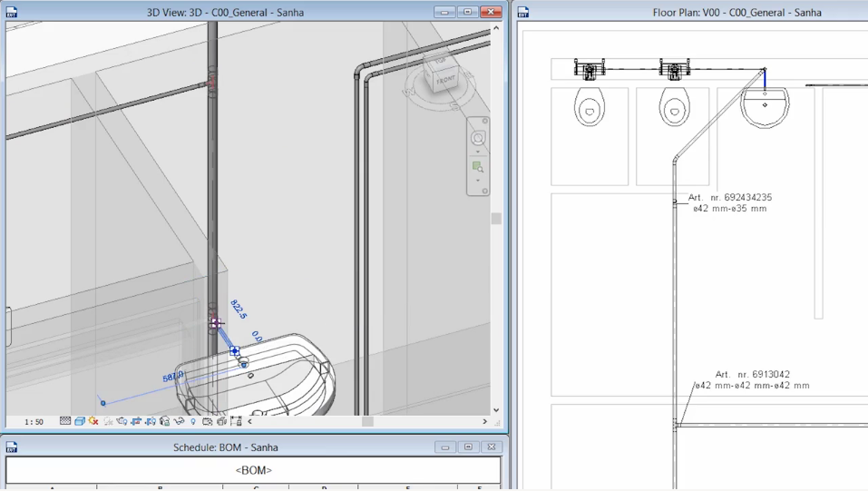Select the <BOM> schedule title cell
The height and width of the screenshot is (491, 868).
253,470
